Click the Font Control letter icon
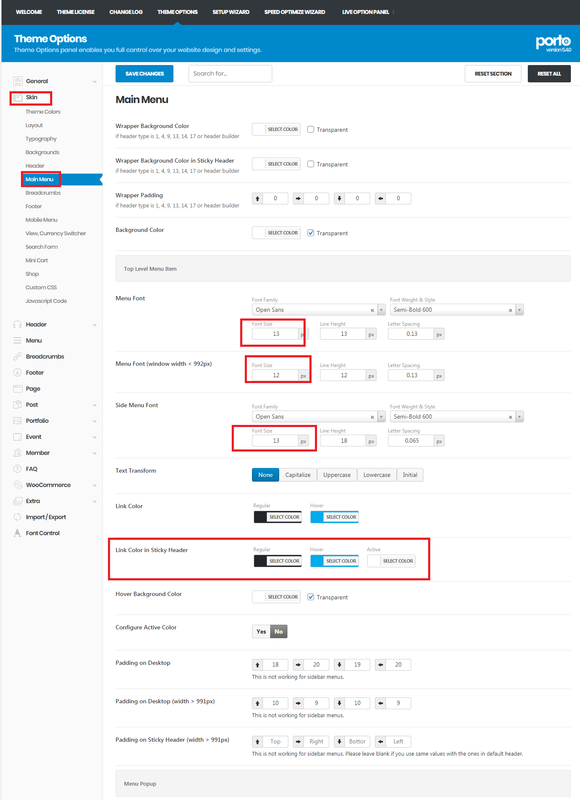 (17, 533)
